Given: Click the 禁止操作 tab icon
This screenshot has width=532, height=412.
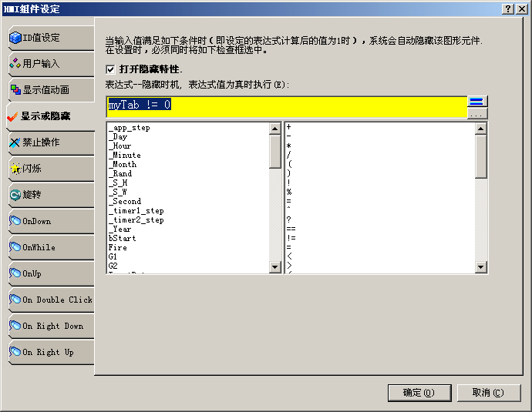Looking at the screenshot, I should pos(15,142).
